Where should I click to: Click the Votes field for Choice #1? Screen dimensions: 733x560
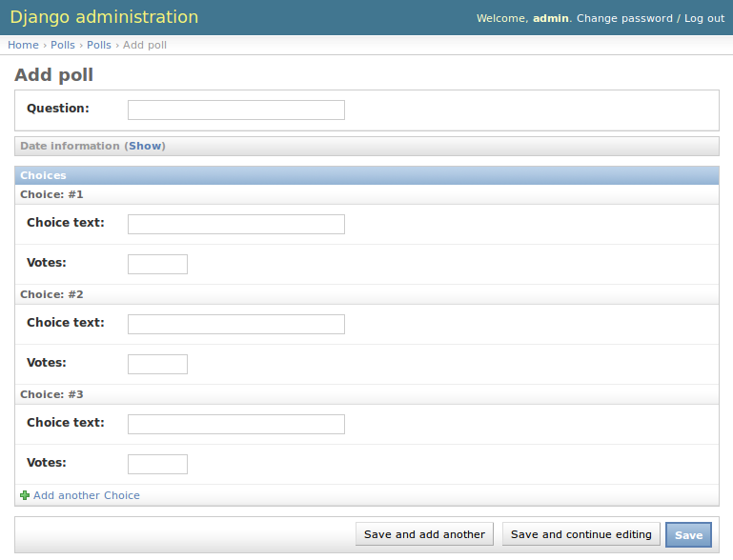157,264
